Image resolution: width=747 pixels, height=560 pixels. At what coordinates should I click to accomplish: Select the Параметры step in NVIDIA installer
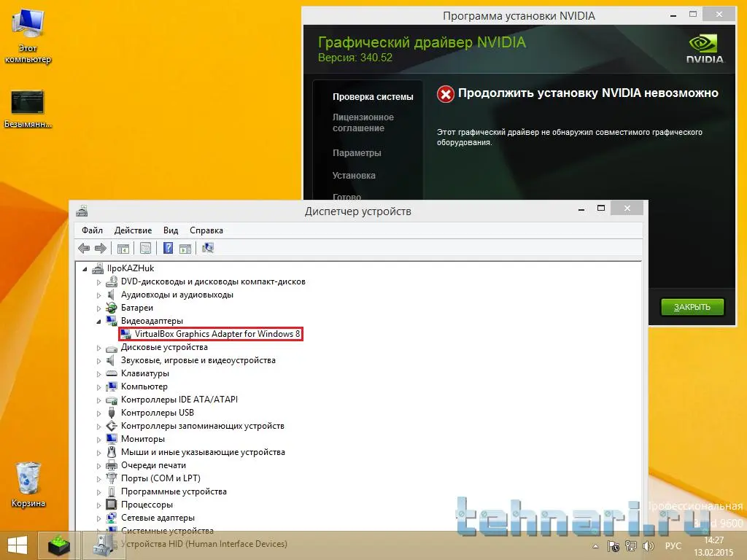pos(357,153)
